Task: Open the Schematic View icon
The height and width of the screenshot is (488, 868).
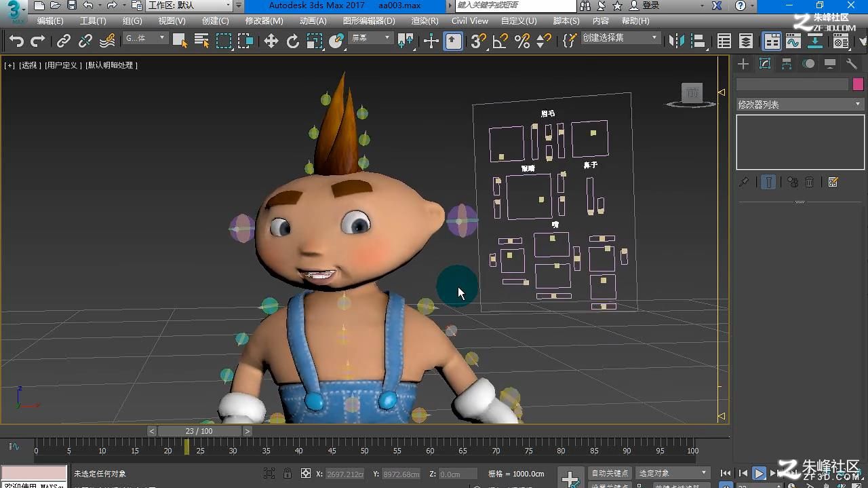Action: 815,41
